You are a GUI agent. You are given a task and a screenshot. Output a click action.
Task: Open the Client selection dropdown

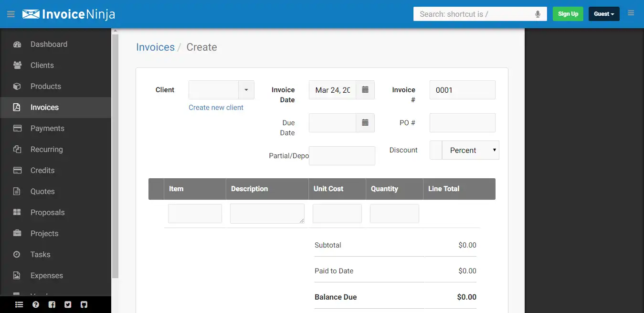tap(246, 90)
